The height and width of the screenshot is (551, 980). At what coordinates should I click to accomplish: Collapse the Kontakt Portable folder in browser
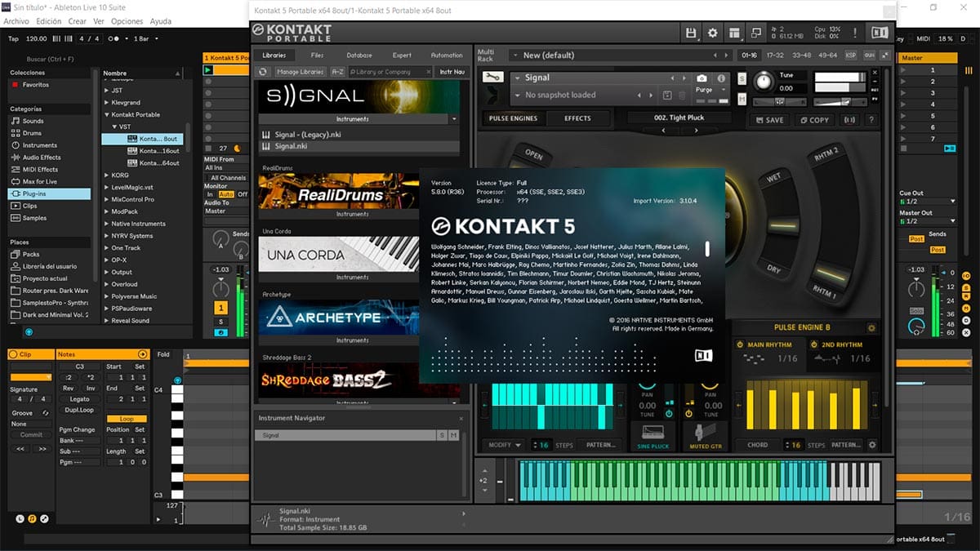point(107,114)
